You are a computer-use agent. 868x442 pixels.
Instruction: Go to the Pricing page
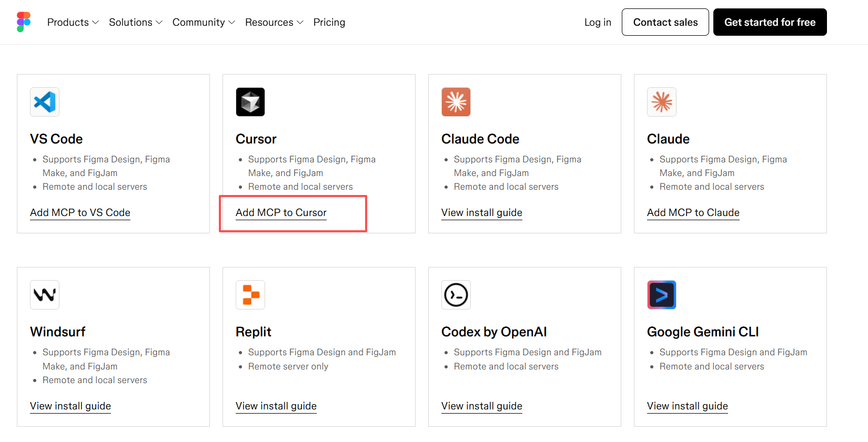(x=329, y=22)
